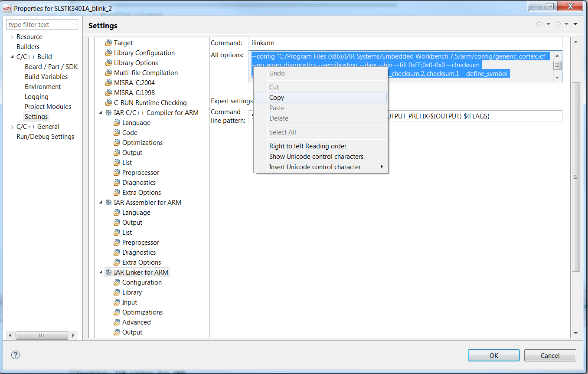The width and height of the screenshot is (588, 374).
Task: Open the view menu dropdown arrow in header
Action: (x=575, y=24)
